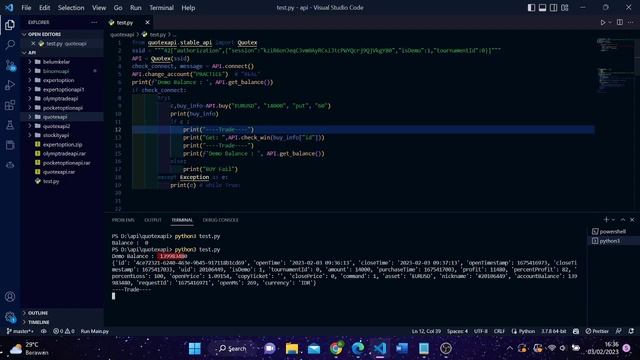Screen dimensions: 640x360
Task: Open test.py in the file tree
Action: point(51,181)
